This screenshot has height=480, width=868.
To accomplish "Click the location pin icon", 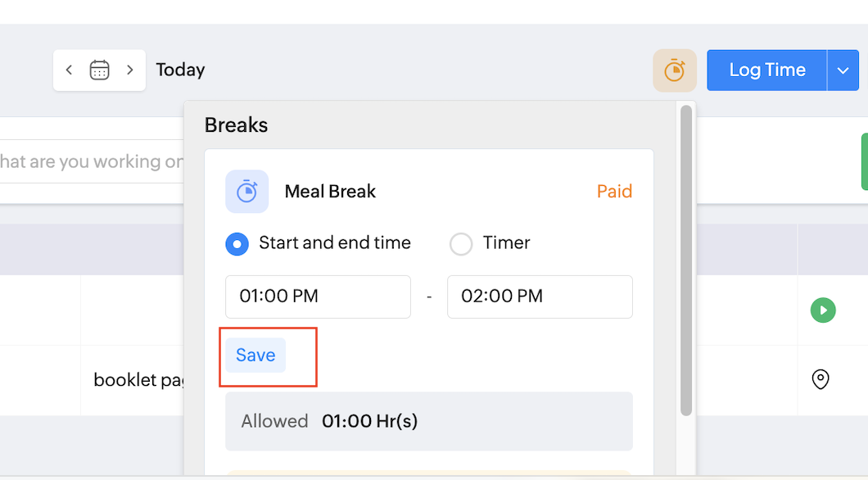I will pos(820,379).
